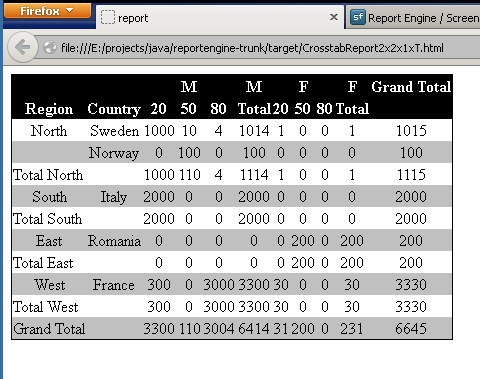The image size is (481, 379).
Task: Click the M 80 value 3004 in Grand Total row
Action: point(219,329)
